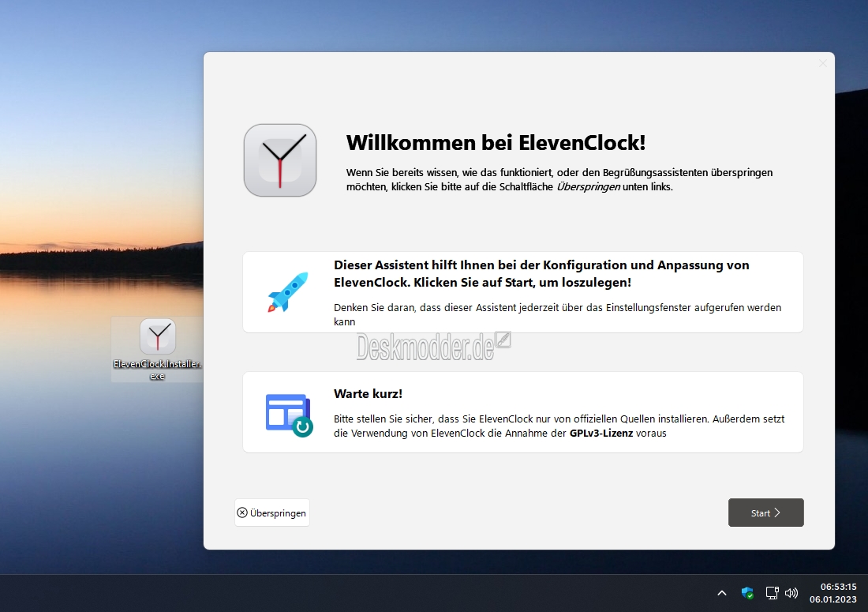Click the ElevenClock clock logo in dialog
Viewport: 868px width, 612px height.
(x=280, y=160)
